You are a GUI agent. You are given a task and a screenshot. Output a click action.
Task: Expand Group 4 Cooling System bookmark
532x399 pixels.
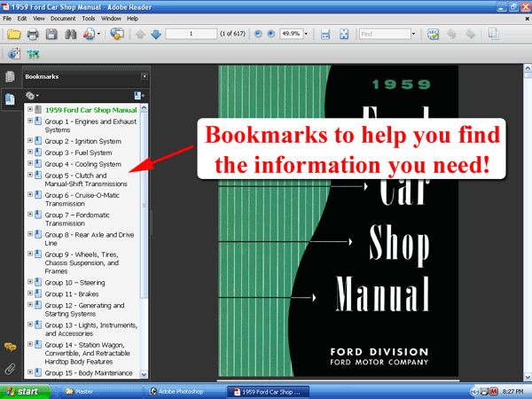pyautogui.click(x=30, y=163)
